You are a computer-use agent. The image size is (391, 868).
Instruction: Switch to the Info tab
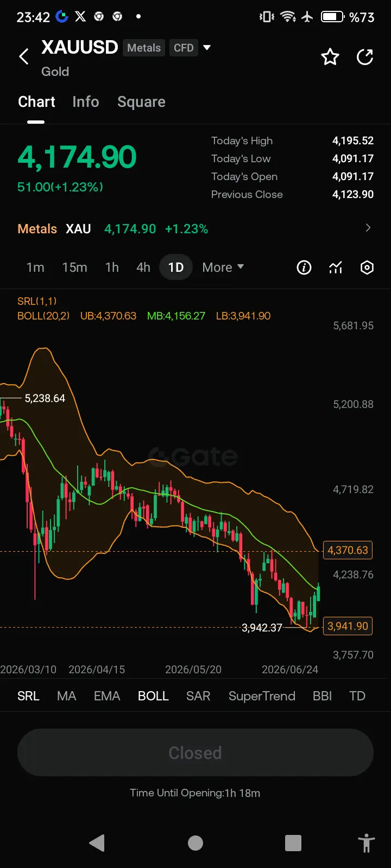pos(86,102)
